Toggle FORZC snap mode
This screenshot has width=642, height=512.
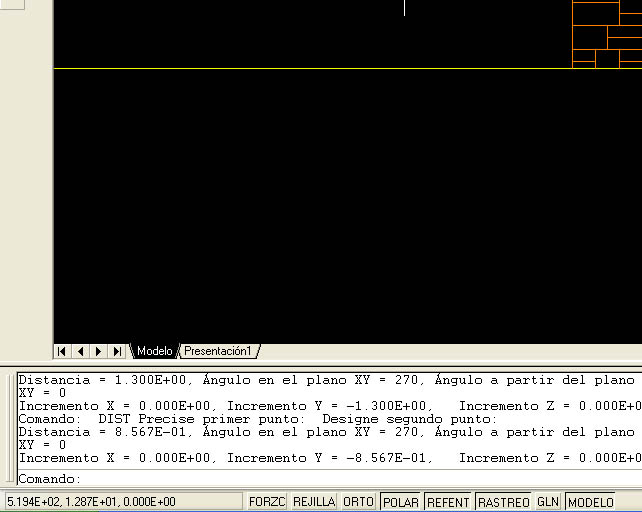point(267,502)
